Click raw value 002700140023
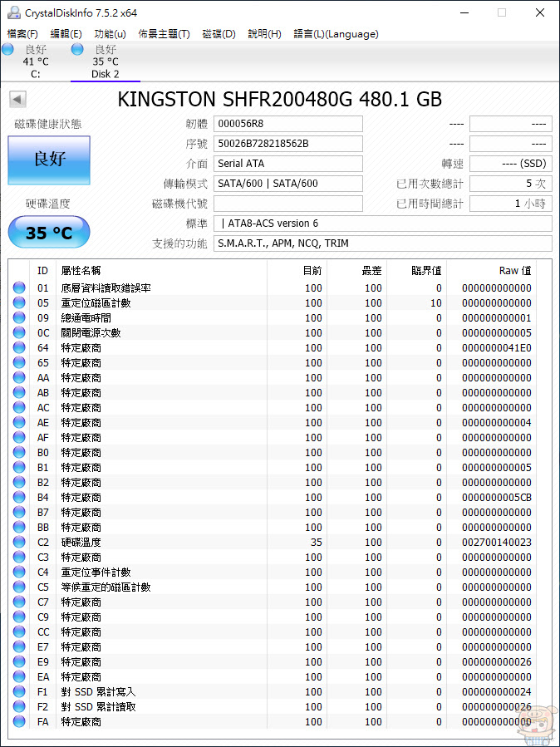This screenshot has width=560, height=747. tap(497, 542)
